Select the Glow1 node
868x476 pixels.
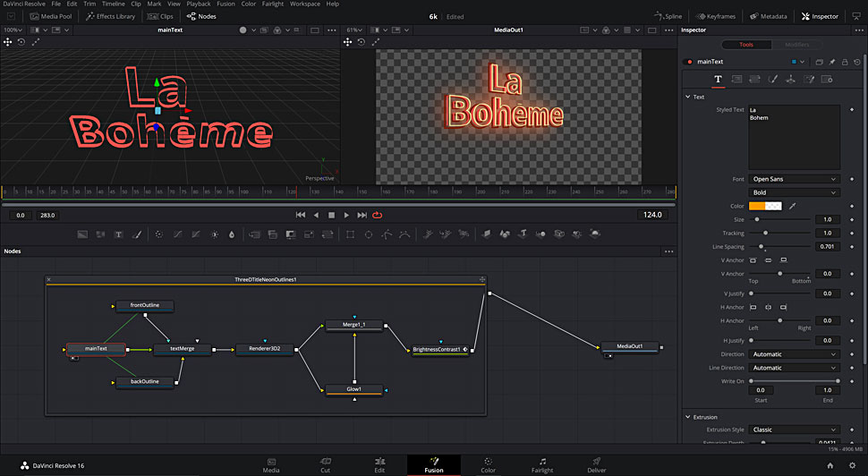tap(354, 389)
